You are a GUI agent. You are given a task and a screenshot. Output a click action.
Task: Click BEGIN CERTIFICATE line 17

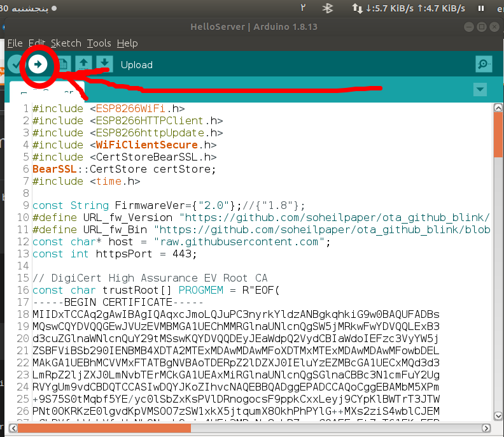tap(118, 302)
